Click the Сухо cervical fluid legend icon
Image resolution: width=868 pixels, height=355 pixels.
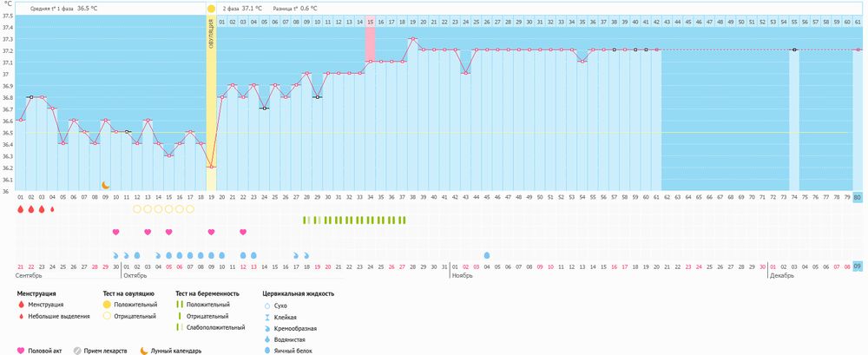(x=266, y=306)
